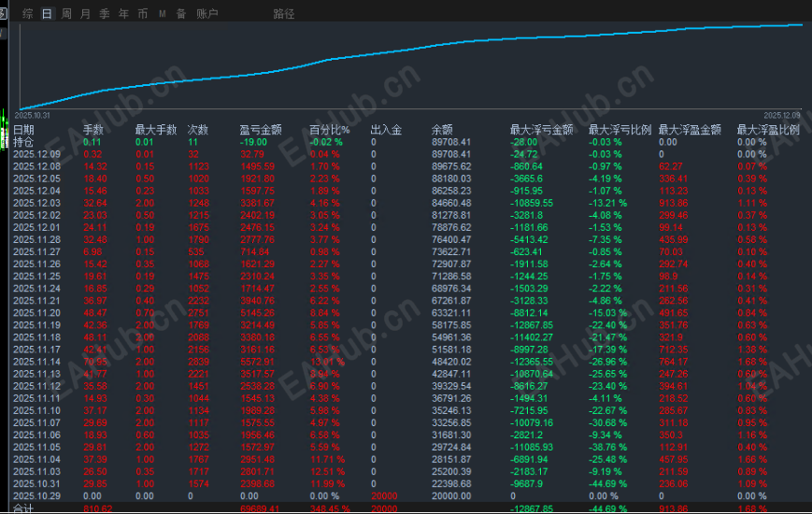Select the 日 daily tab

point(47,14)
